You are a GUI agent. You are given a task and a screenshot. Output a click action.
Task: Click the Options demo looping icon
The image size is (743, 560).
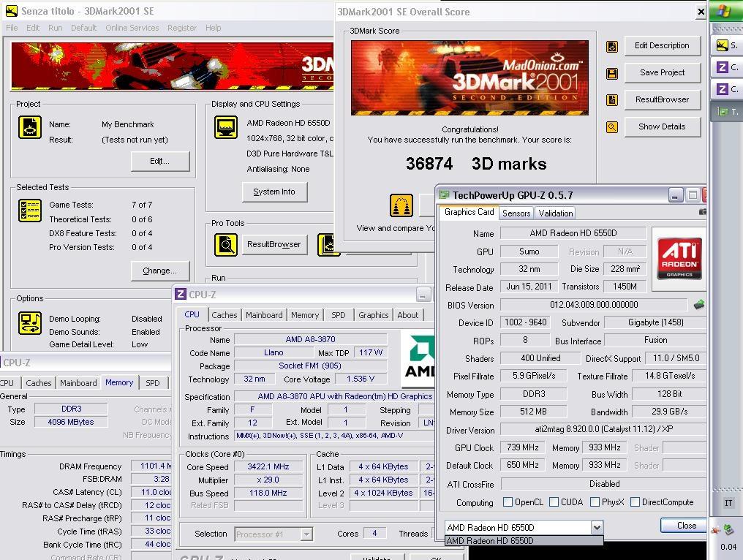coord(30,323)
